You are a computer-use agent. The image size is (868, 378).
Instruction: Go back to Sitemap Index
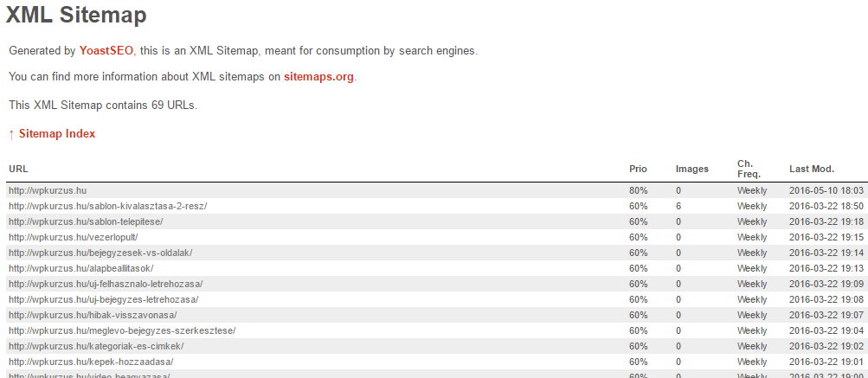(x=57, y=134)
